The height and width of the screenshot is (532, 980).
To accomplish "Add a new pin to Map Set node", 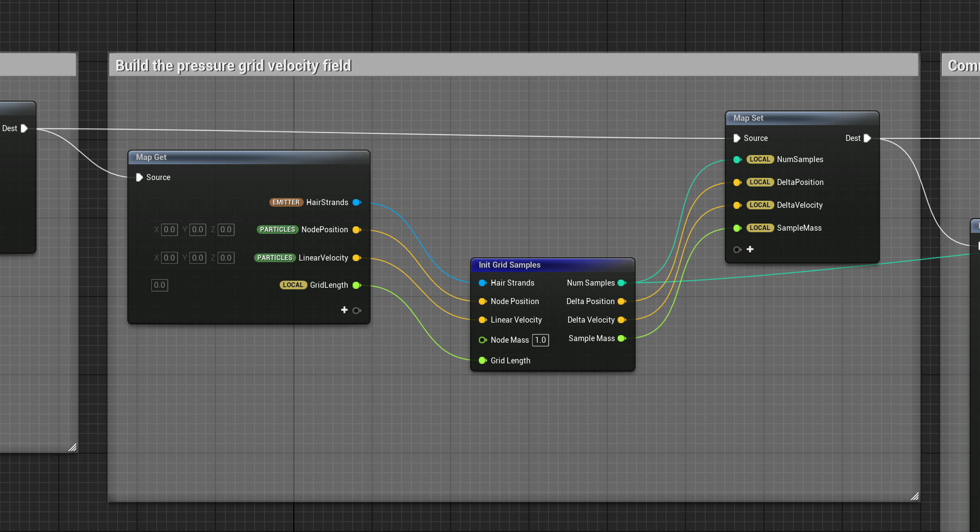I will click(750, 249).
